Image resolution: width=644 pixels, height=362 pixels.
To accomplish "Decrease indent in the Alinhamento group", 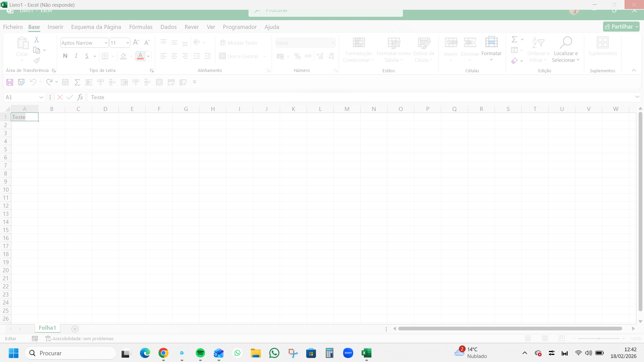I will click(x=197, y=56).
